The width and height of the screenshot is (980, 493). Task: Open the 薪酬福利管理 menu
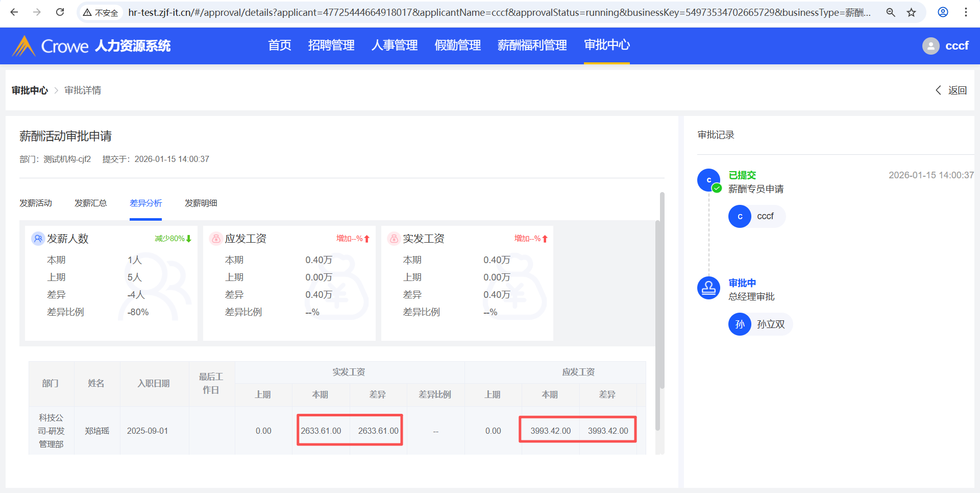point(532,45)
